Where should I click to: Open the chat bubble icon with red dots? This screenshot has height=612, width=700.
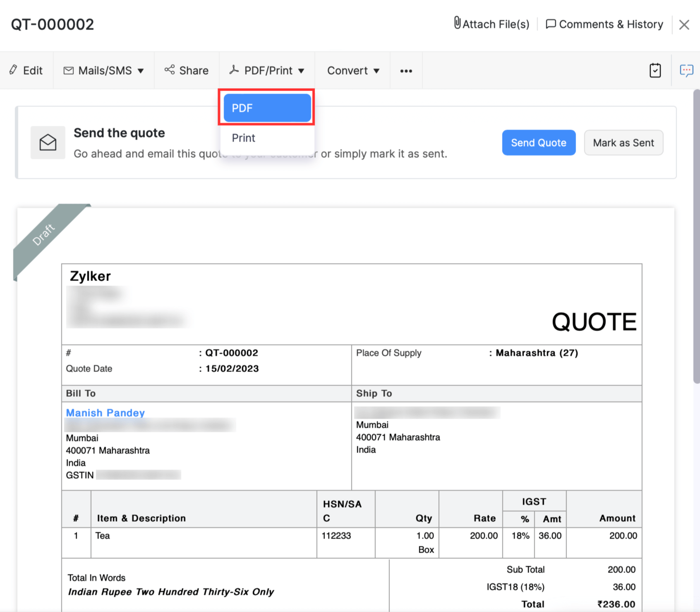coord(686,70)
